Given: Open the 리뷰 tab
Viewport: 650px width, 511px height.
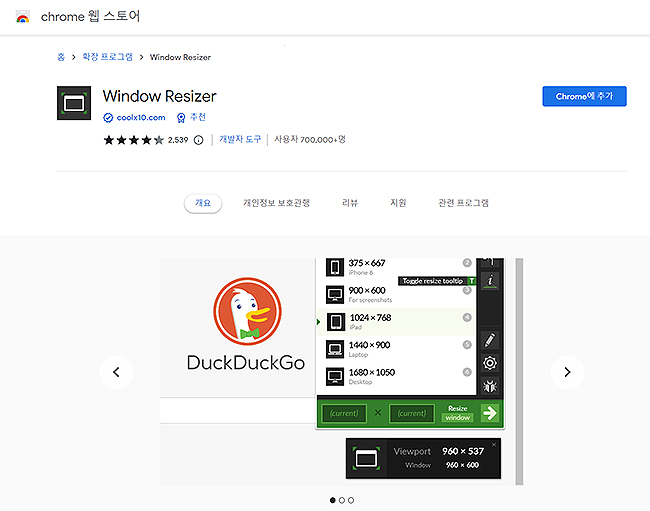Looking at the screenshot, I should coord(349,203).
